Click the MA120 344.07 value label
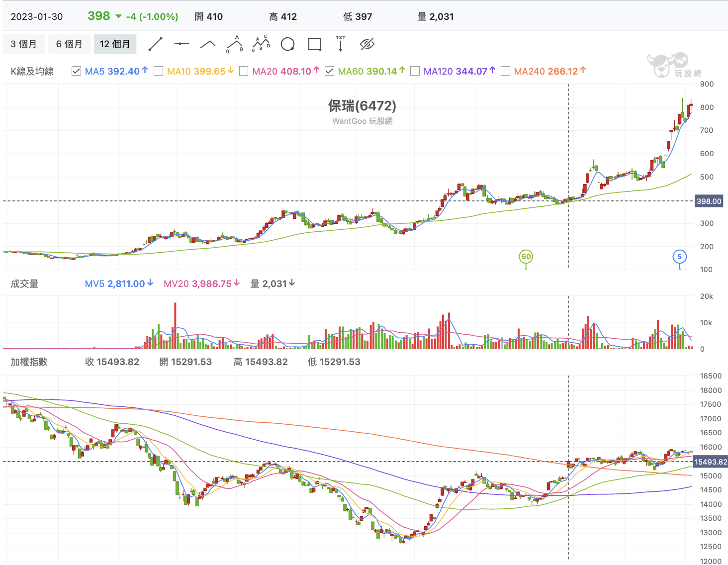 click(x=459, y=71)
